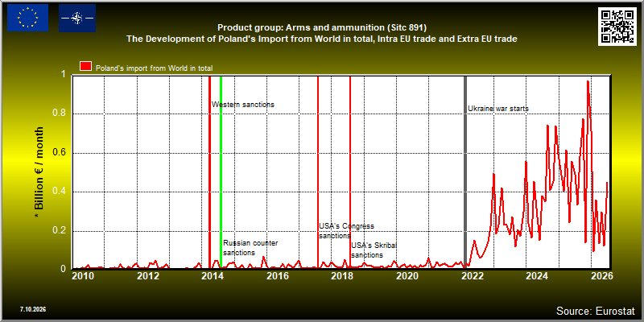Image resolution: width=644 pixels, height=322 pixels.
Task: Click the QR code image
Action: pos(617,27)
